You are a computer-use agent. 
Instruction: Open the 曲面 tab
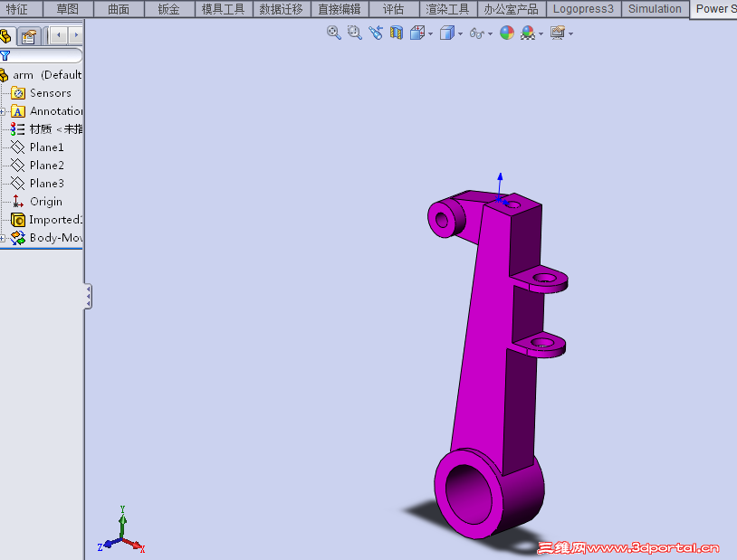119,9
